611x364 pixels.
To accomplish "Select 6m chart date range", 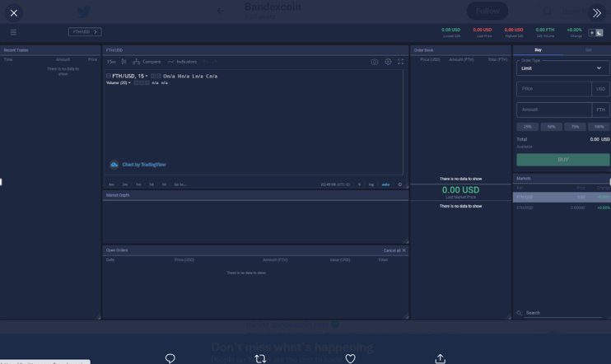I will coord(111,184).
